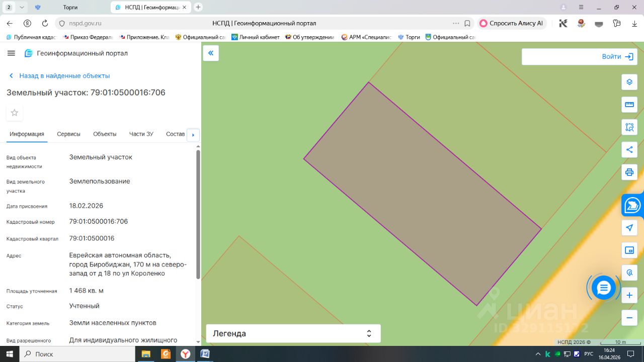Image resolution: width=644 pixels, height=362 pixels.
Task: Reload the current page
Action: click(x=45, y=23)
